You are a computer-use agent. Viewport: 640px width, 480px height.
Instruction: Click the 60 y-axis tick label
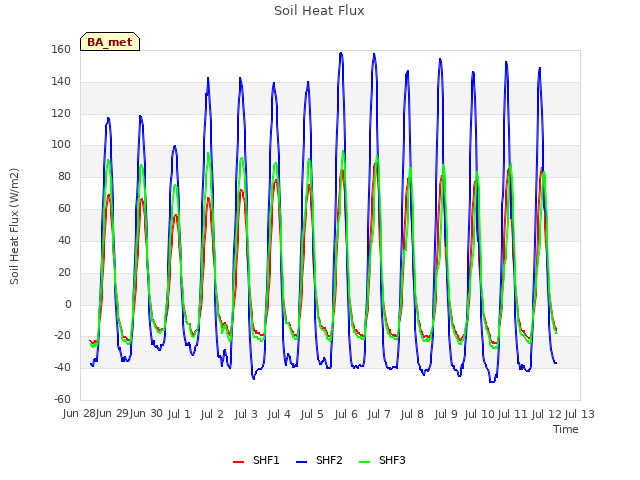64,208
